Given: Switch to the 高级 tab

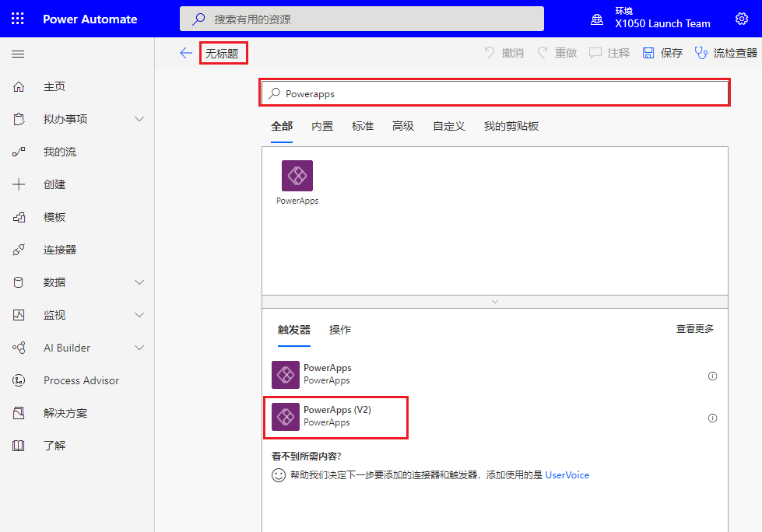Looking at the screenshot, I should [x=403, y=126].
